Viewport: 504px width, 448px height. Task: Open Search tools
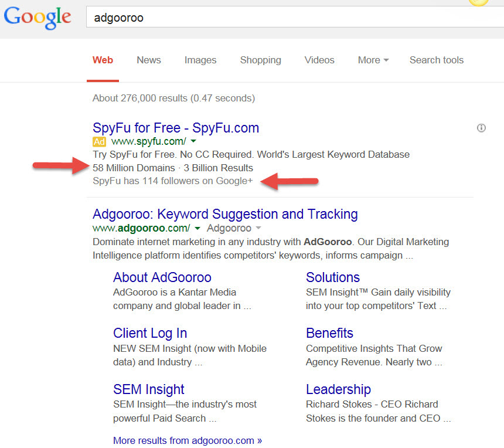pyautogui.click(x=436, y=60)
